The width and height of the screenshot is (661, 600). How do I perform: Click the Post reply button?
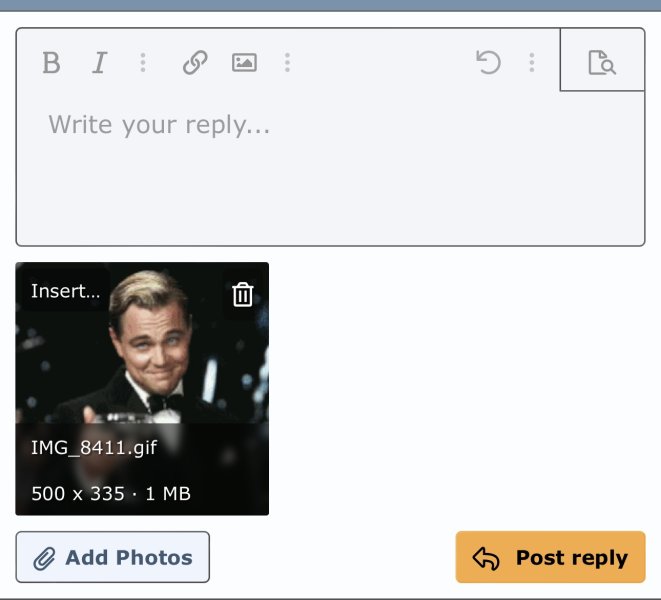[550, 557]
